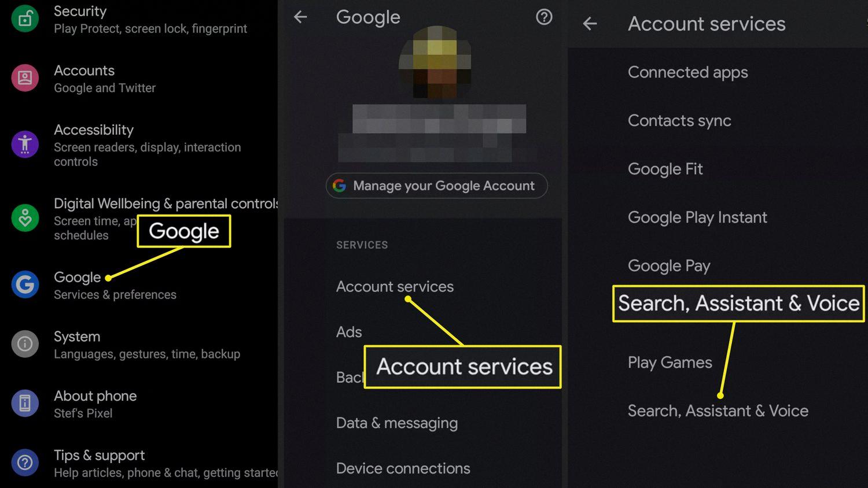Go back from Account services screen

click(590, 24)
